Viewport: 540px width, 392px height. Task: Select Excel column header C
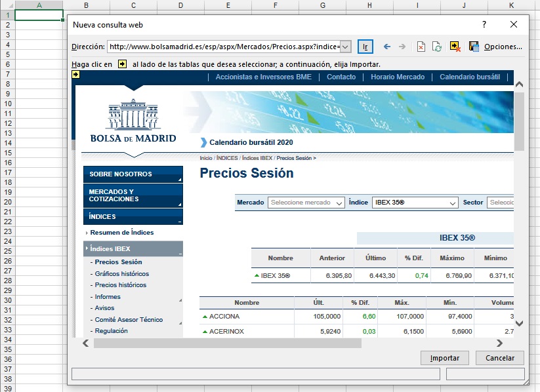coord(133,5)
